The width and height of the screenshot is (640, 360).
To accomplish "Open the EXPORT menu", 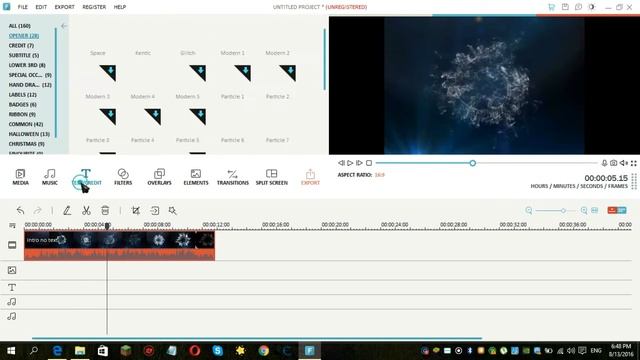I will [64, 7].
